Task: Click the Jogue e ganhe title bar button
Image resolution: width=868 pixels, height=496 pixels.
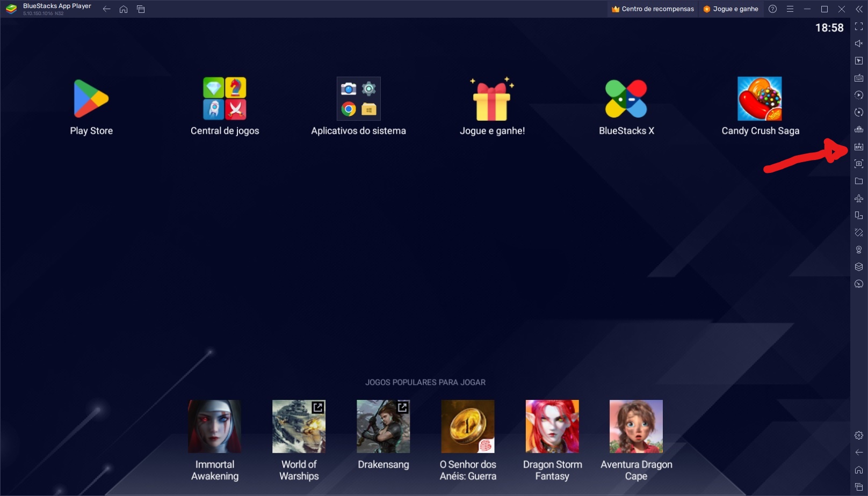Action: (730, 9)
